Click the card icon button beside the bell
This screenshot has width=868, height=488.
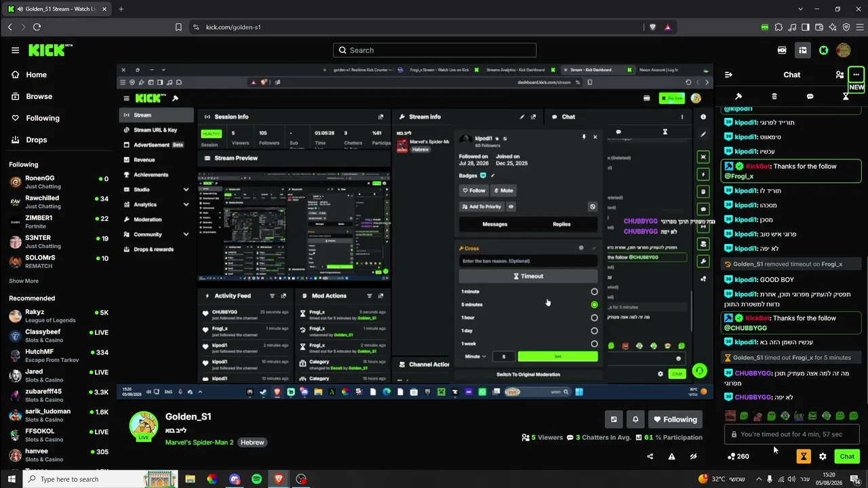tap(614, 419)
